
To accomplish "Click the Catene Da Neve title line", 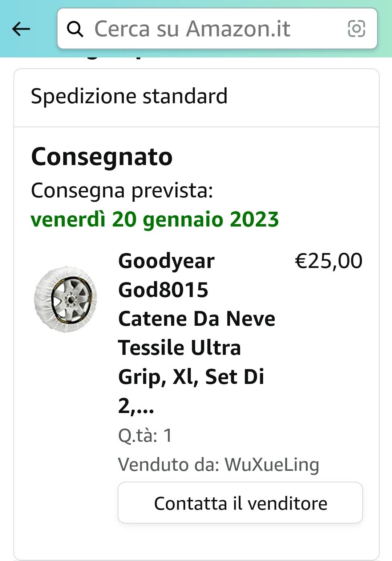I will [x=197, y=318].
